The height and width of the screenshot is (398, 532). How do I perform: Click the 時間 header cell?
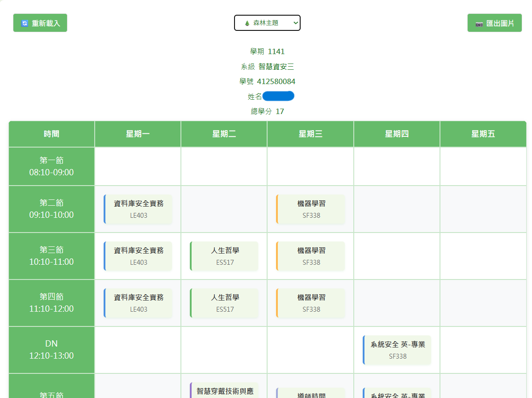51,134
